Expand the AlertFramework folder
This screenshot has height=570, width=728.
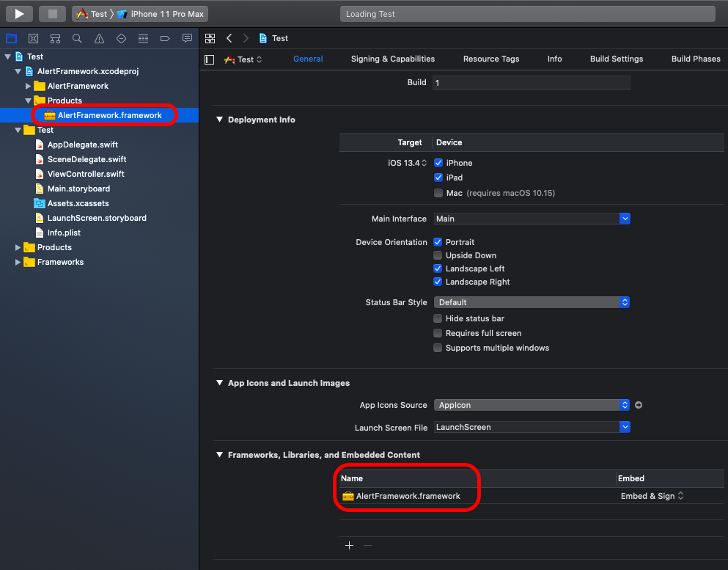(x=29, y=86)
